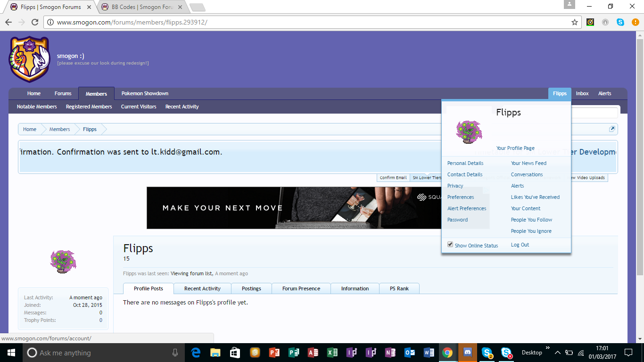
Task: Log Out of the forum
Action: pyautogui.click(x=520, y=245)
